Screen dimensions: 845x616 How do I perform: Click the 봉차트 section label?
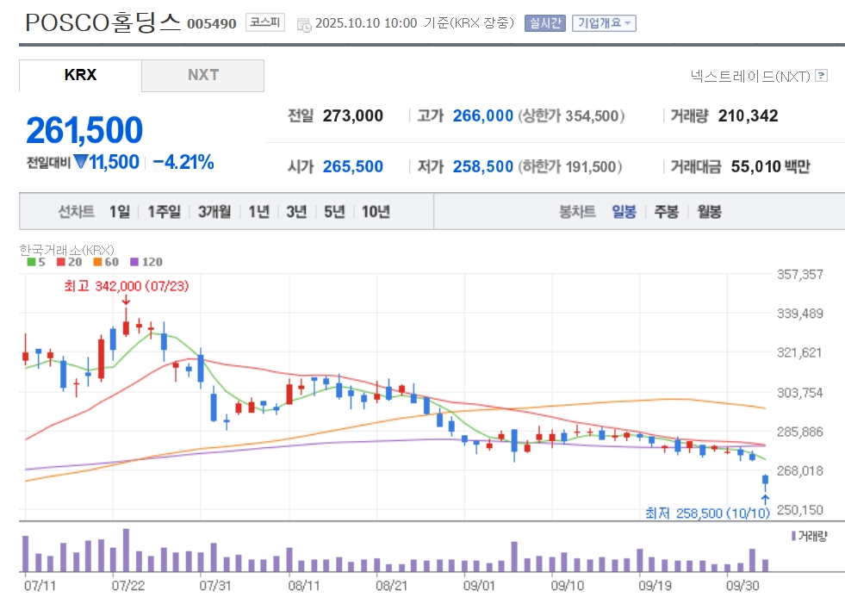[x=577, y=211]
